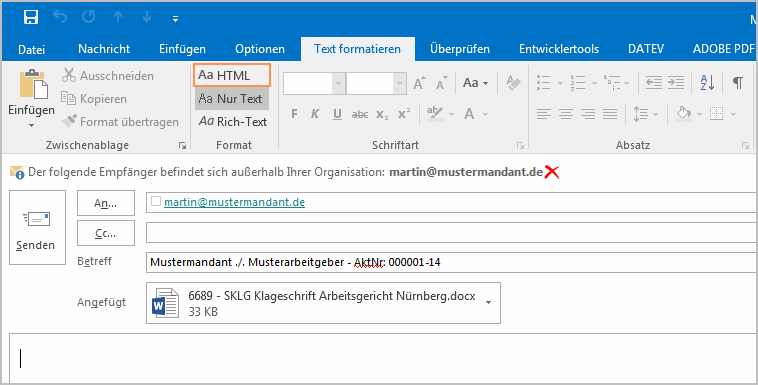
Task: Toggle italic with the K button
Action: pyautogui.click(x=315, y=114)
